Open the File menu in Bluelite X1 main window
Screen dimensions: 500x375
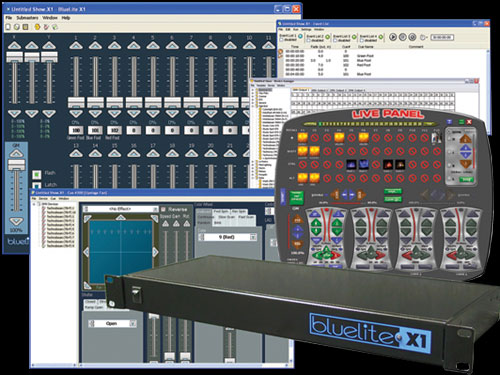[9, 18]
